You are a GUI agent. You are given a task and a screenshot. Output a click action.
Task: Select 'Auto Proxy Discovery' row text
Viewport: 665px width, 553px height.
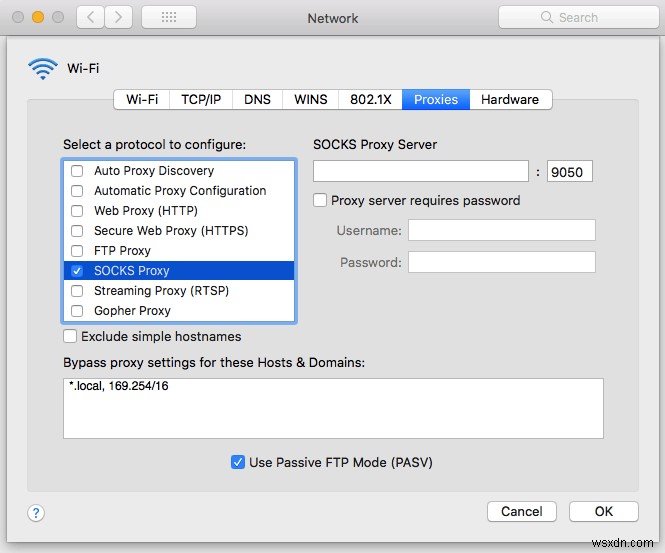coord(154,171)
